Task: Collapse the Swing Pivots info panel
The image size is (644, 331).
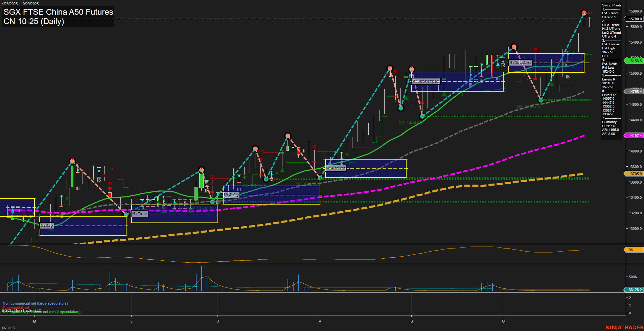Action: pos(611,5)
